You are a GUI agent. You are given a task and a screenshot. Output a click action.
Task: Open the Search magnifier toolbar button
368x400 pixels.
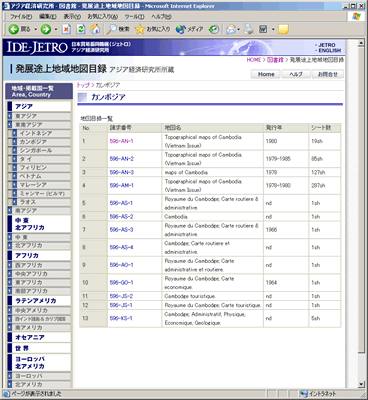[x=118, y=29]
